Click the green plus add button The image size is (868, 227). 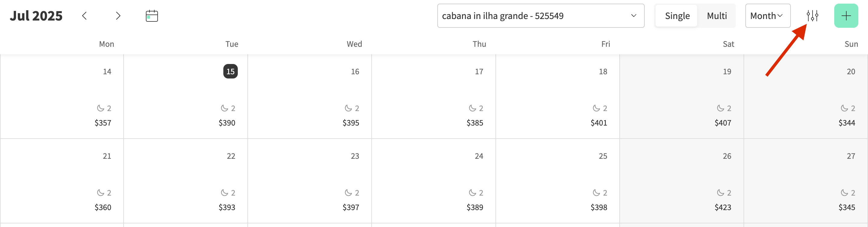pos(846,16)
